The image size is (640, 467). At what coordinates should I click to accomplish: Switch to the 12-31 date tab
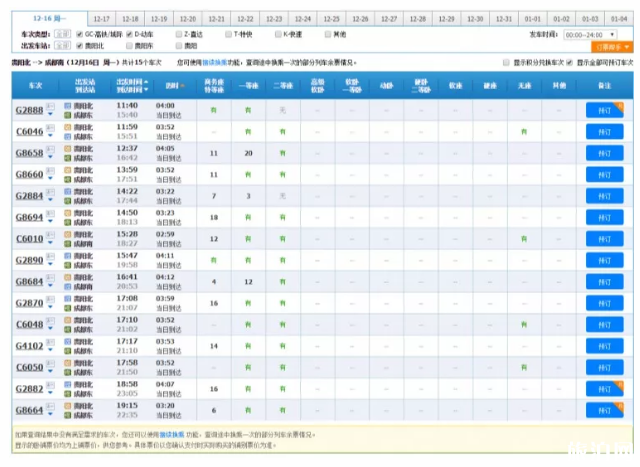click(x=504, y=19)
